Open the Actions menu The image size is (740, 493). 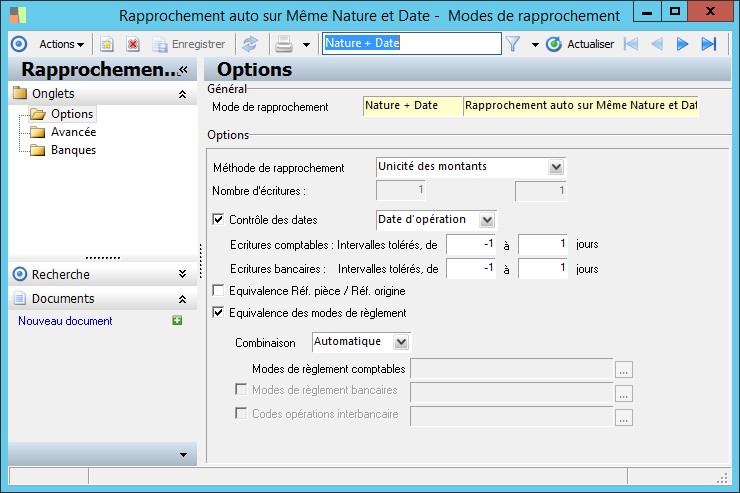pyautogui.click(x=61, y=44)
